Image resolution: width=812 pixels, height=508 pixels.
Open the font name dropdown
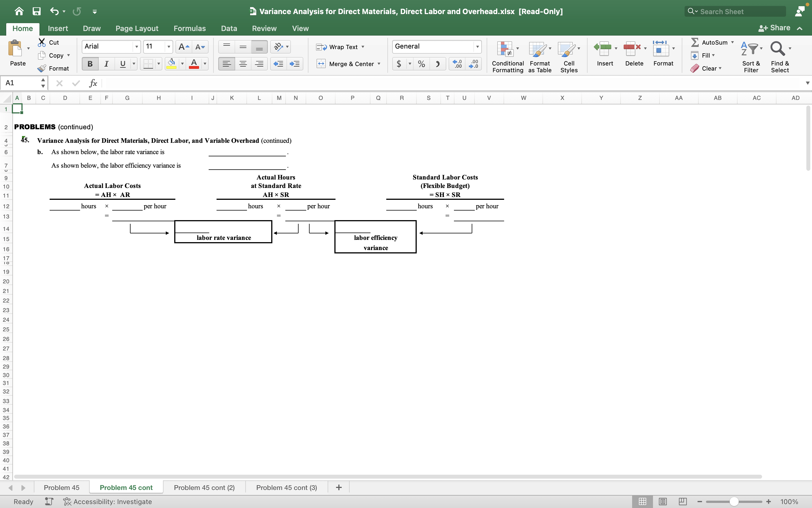click(136, 47)
